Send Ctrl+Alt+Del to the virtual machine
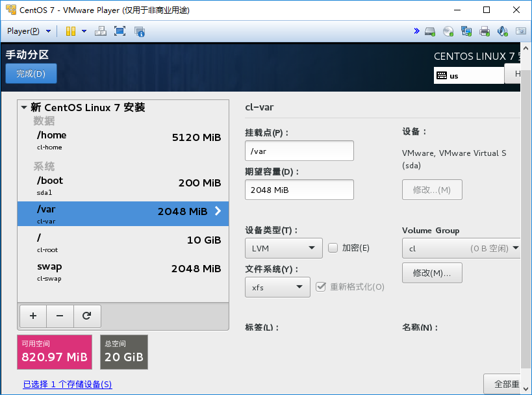Image resolution: width=532 pixels, height=395 pixels. click(x=101, y=31)
